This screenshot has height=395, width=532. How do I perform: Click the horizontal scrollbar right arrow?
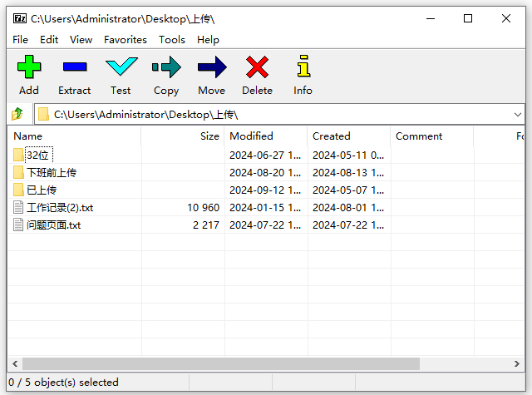[517, 363]
